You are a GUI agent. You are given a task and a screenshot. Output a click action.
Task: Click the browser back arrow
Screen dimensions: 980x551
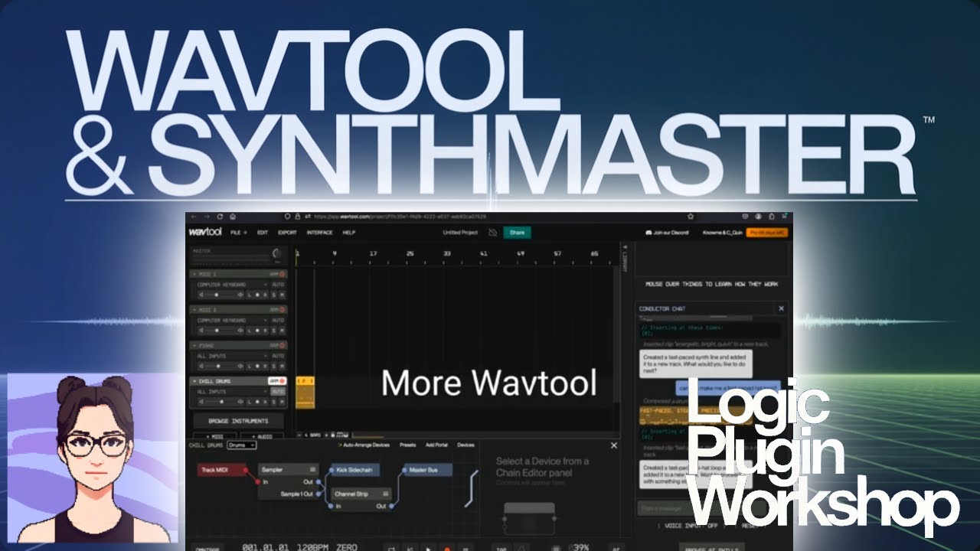[194, 217]
